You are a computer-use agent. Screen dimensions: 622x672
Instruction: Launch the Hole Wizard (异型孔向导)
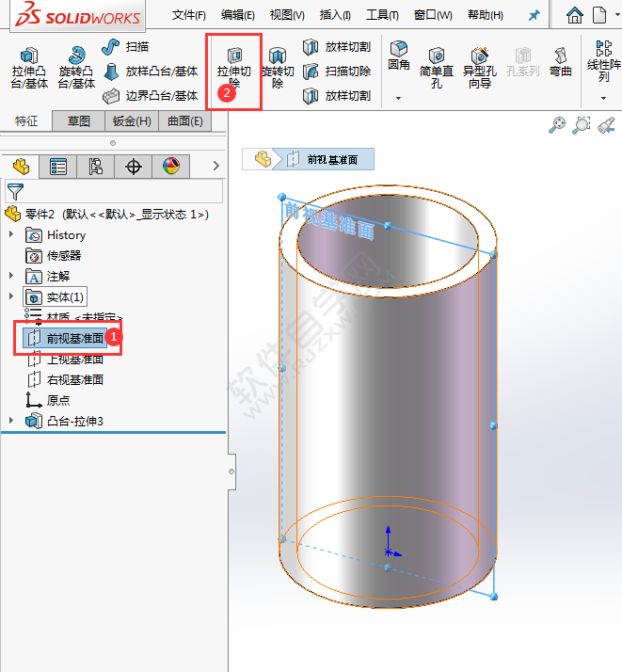pos(479,68)
